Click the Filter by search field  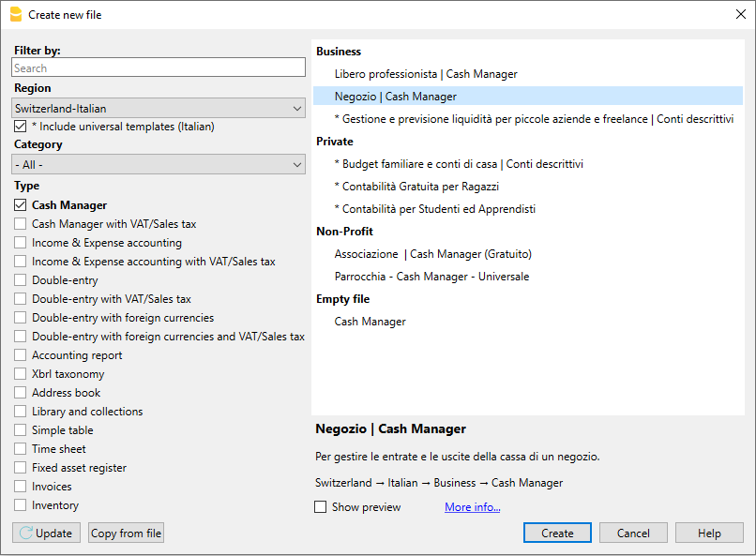(x=159, y=68)
